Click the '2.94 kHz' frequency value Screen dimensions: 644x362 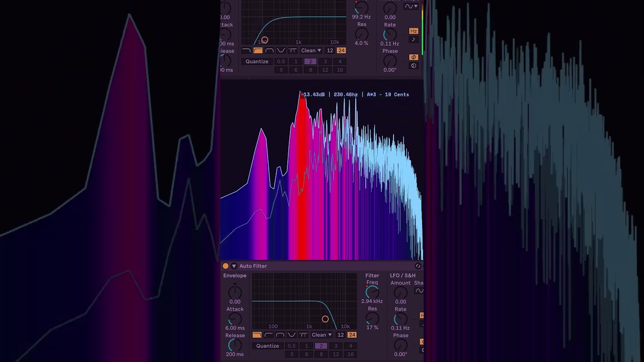pos(372,302)
